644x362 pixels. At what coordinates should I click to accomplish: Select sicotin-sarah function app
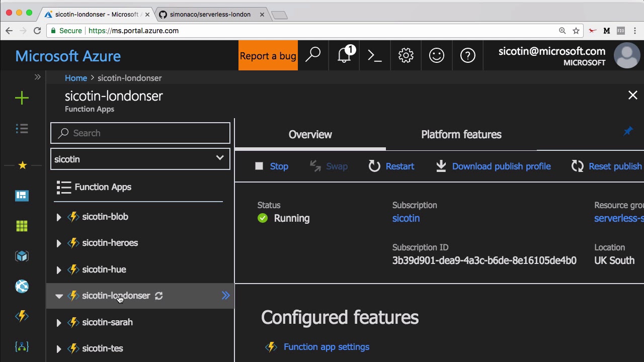pos(107,322)
